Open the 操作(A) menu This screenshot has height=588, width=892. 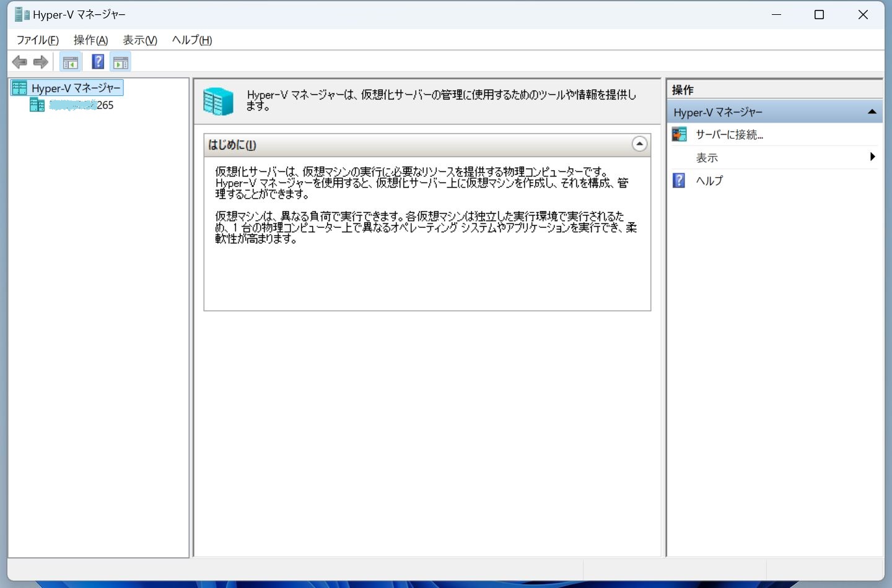tap(90, 40)
